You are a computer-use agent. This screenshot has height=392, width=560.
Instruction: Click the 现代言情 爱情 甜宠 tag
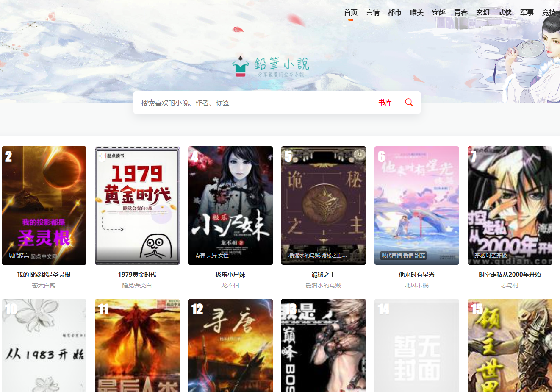coord(403,256)
